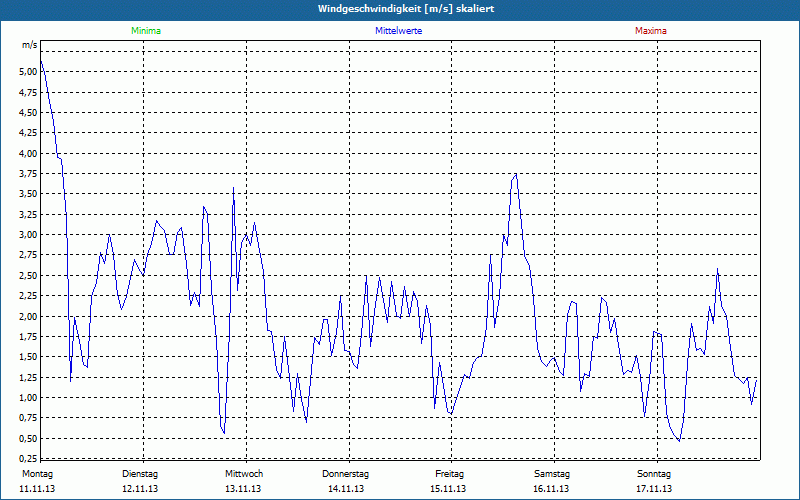Viewport: 800px width, 500px height.
Task: Click the 1,25 y-axis value
Action: pos(28,377)
